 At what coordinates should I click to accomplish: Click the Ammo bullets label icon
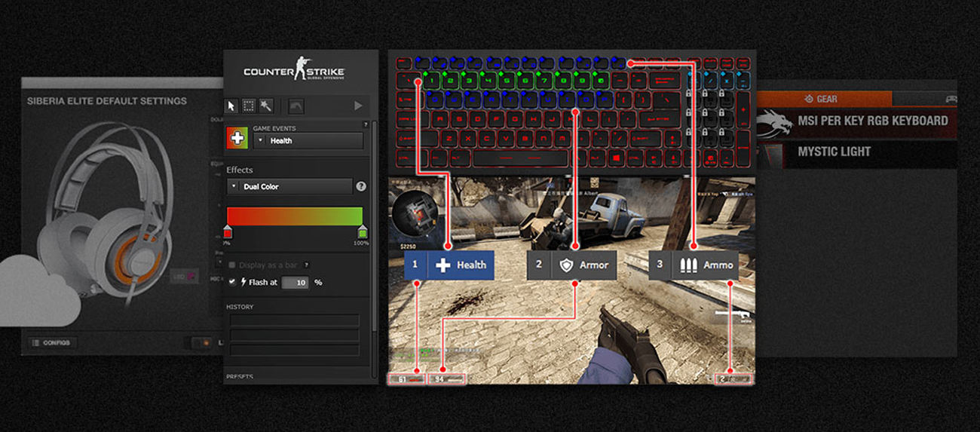(x=687, y=265)
